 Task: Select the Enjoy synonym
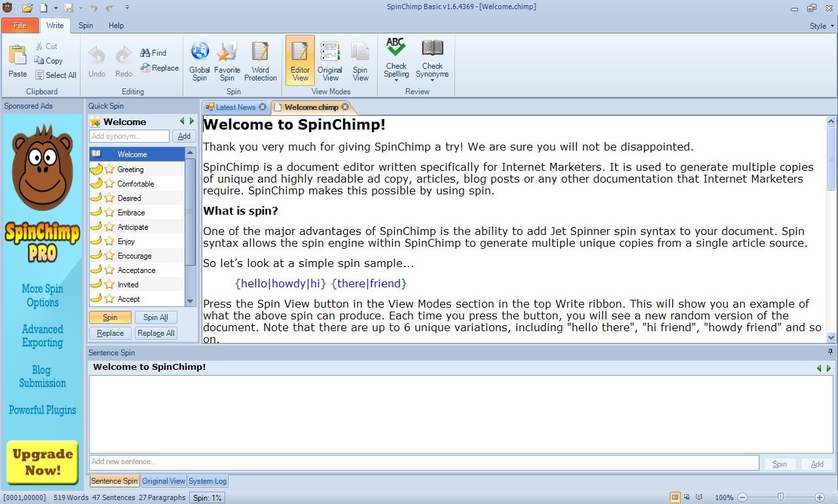137,242
